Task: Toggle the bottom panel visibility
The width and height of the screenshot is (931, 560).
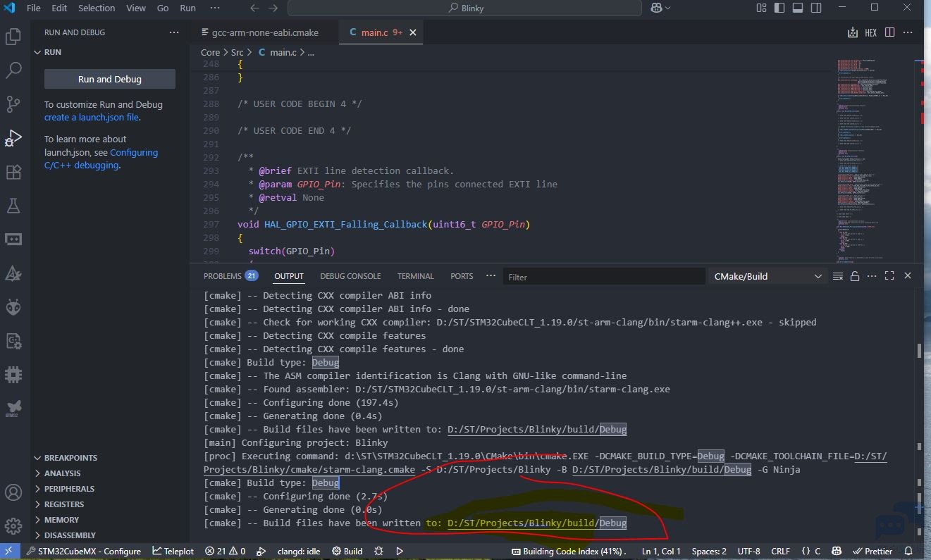Action: (x=798, y=8)
